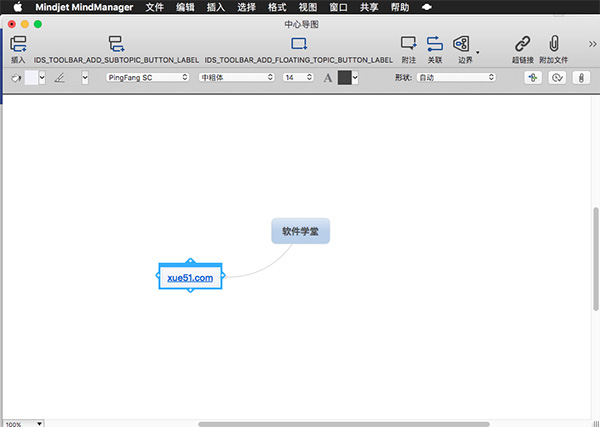600x427 pixels.
Task: Open the 插入 menu
Action: coord(216,7)
